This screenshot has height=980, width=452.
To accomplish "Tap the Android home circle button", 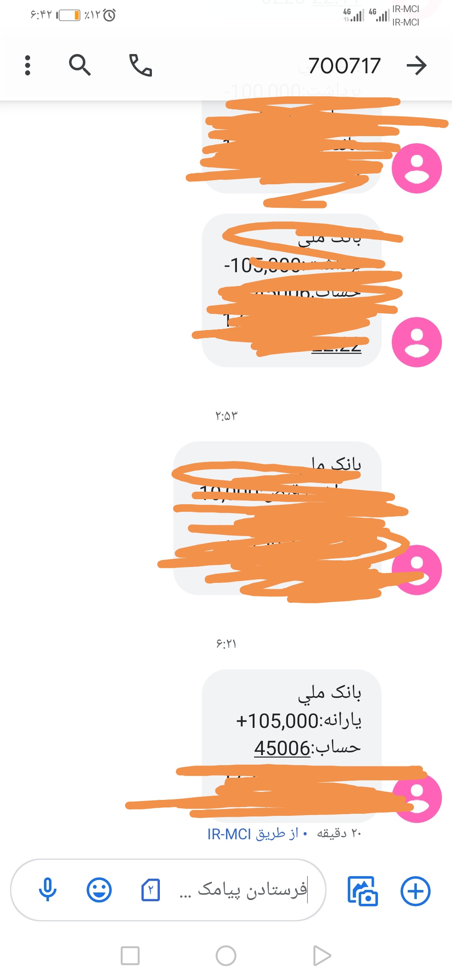I will 226,956.
